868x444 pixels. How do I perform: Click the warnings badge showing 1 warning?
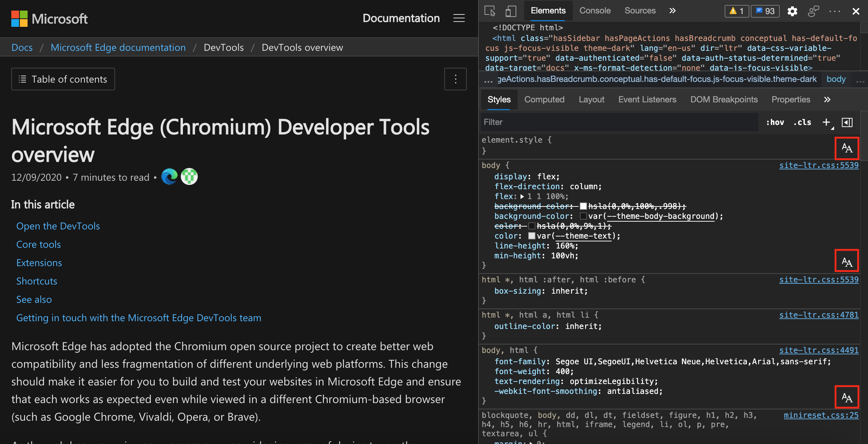737,10
